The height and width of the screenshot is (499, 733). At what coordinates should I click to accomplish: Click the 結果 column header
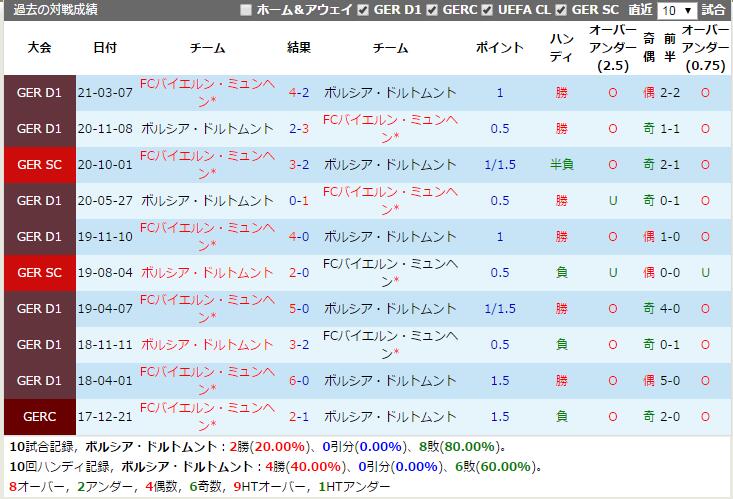(x=299, y=47)
